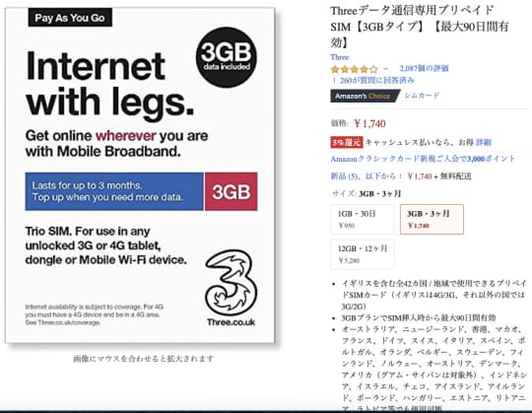Open the 詳細 link for cashless rebate
532x413 pixels.
[484, 142]
